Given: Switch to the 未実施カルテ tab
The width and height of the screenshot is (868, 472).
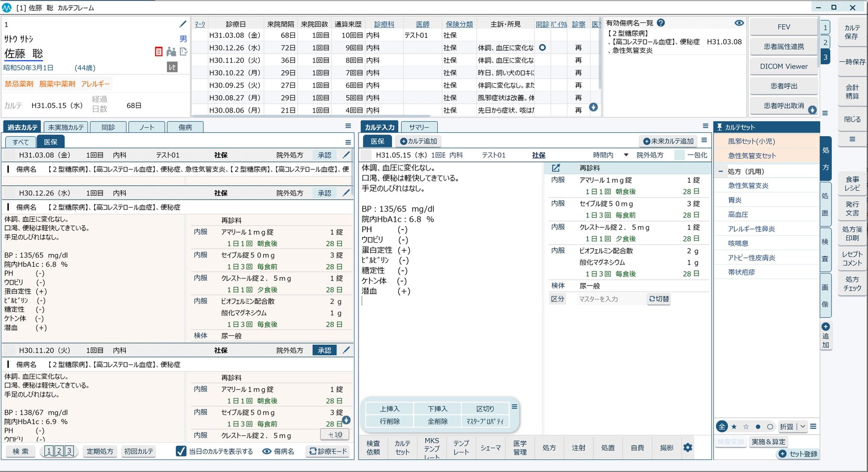Looking at the screenshot, I should click(66, 127).
